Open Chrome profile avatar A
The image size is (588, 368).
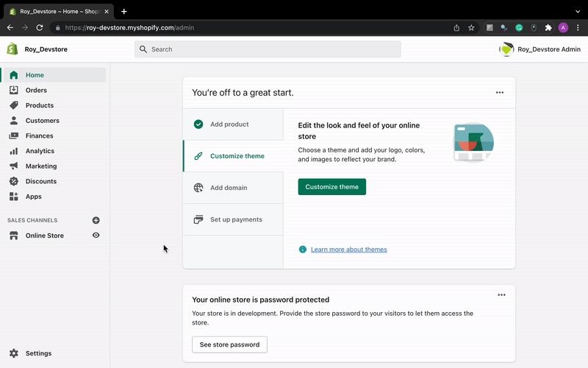(563, 27)
